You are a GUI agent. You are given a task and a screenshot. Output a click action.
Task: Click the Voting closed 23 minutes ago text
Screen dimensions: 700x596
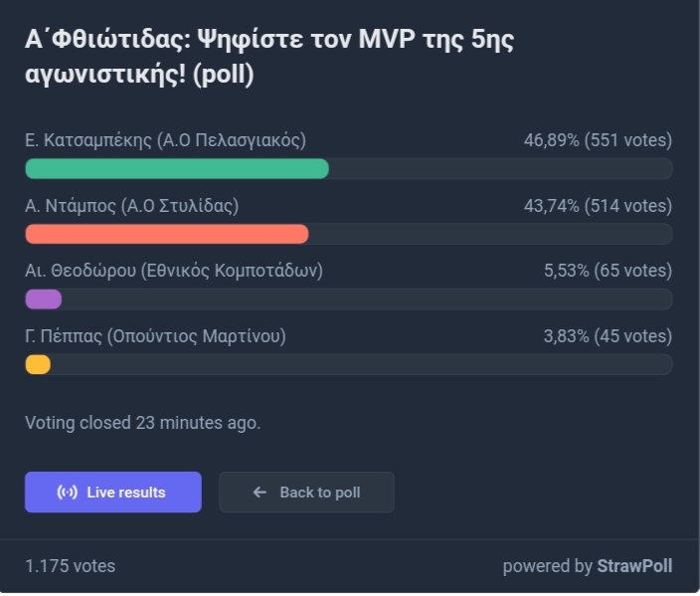(x=142, y=423)
